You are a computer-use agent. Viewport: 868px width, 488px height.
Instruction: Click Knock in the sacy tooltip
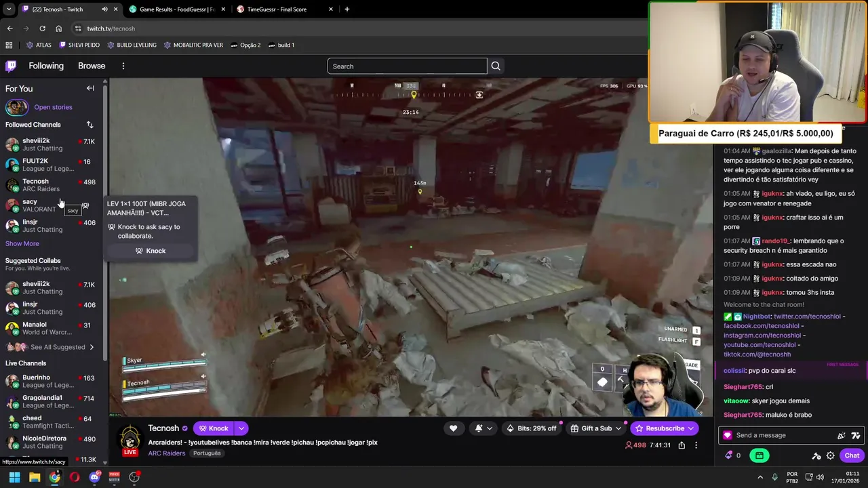(x=151, y=251)
